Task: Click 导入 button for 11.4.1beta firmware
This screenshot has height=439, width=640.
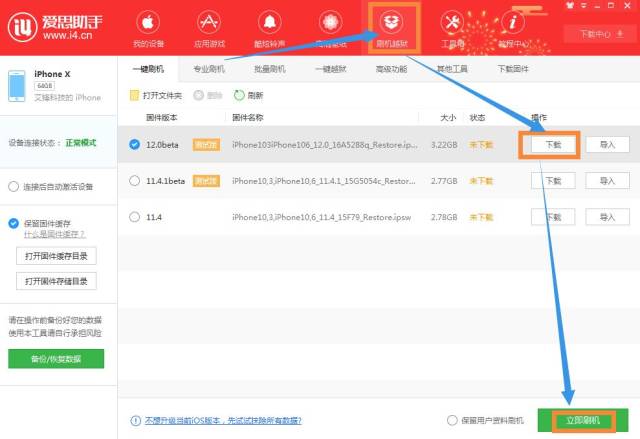Action: pos(607,181)
